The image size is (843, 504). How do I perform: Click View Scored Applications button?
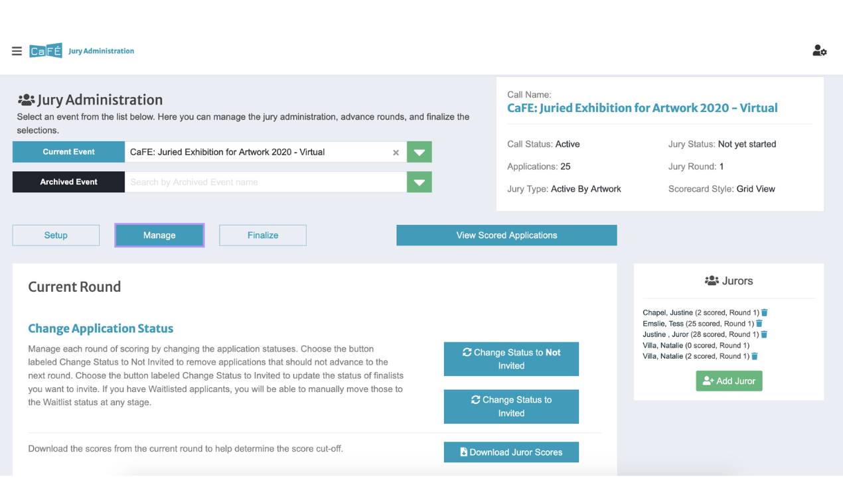tap(506, 235)
